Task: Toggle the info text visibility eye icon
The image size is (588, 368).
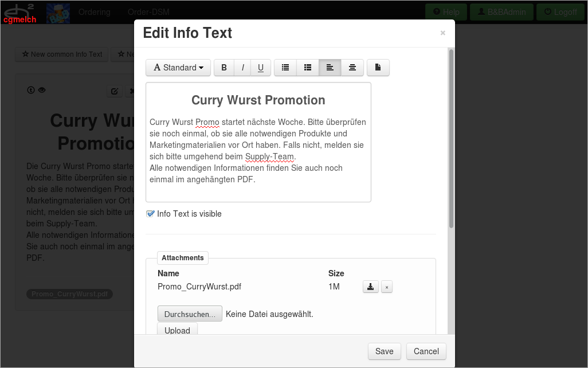Action: [41, 90]
